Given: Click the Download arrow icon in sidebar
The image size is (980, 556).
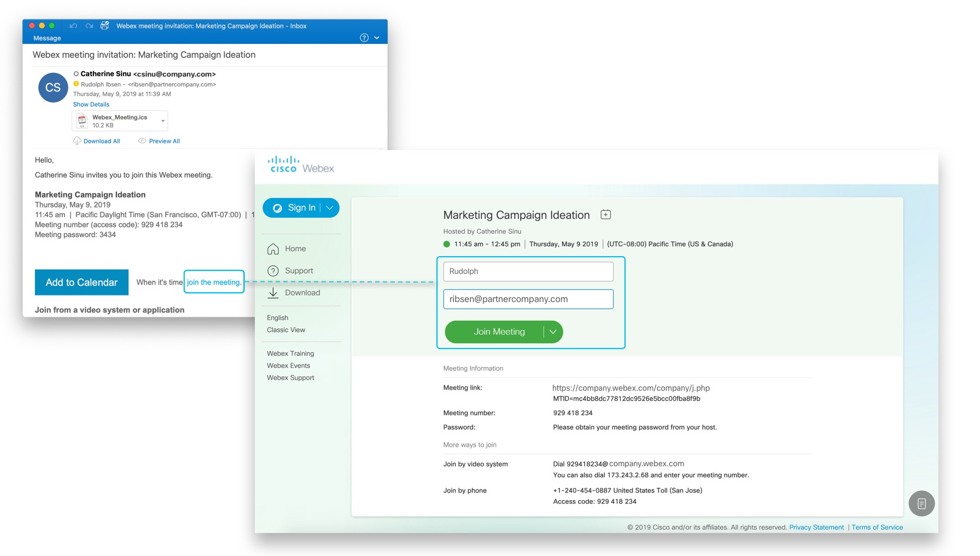Looking at the screenshot, I should (273, 293).
